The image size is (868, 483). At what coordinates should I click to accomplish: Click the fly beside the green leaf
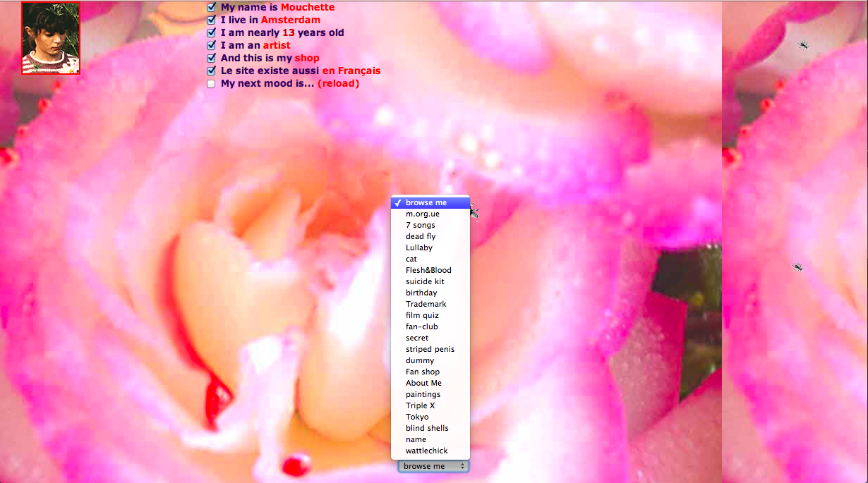click(x=797, y=267)
